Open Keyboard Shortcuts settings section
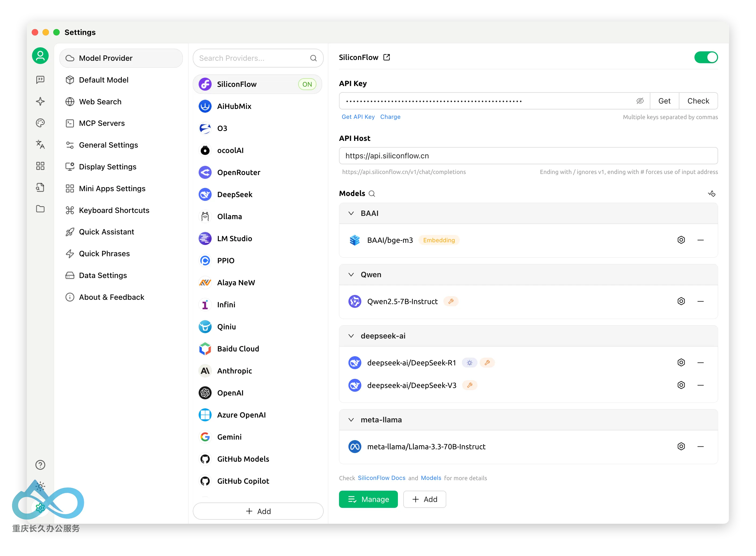The image size is (756, 556). click(121, 210)
